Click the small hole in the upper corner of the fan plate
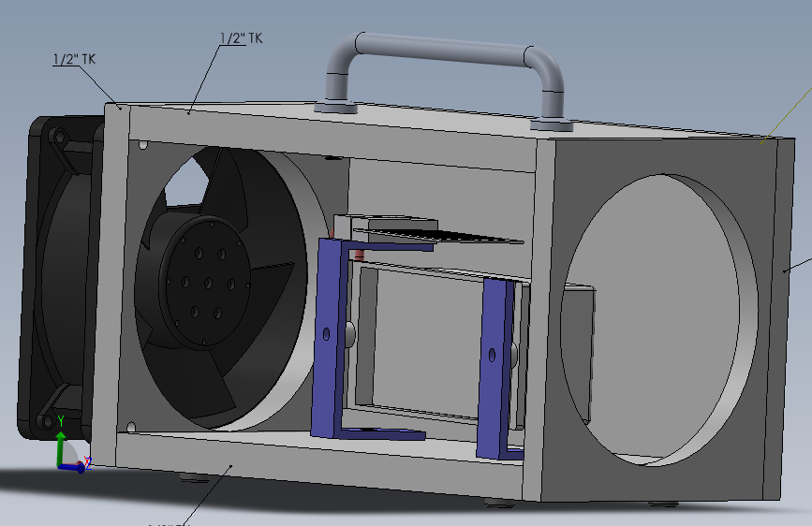This screenshot has height=526, width=812. [x=143, y=145]
